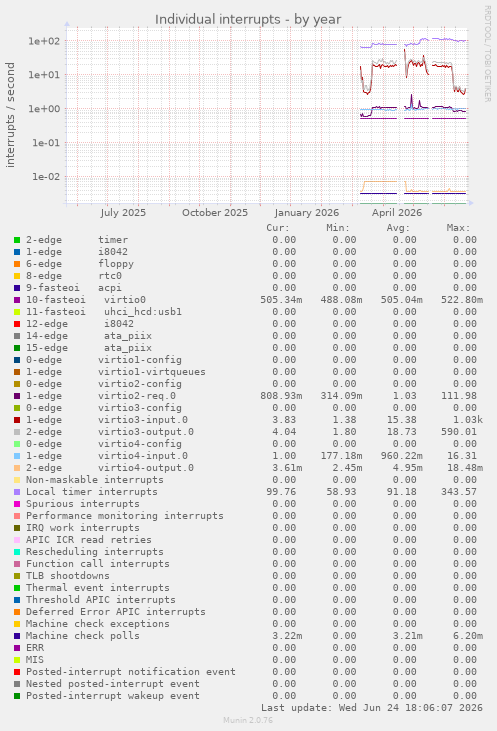
Task: Click the 'Munin 2.0.76' footer text
Action: (248, 720)
